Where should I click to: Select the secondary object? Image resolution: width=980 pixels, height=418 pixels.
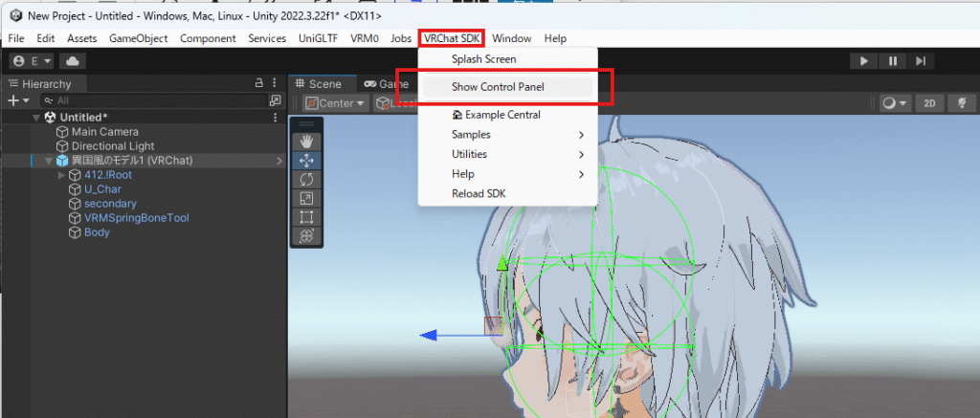(110, 204)
